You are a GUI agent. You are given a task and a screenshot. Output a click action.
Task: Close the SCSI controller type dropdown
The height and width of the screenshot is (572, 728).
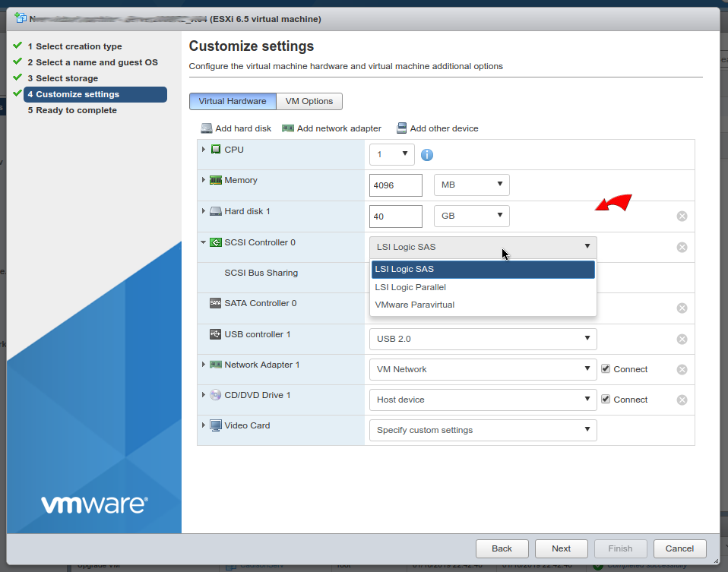click(483, 247)
